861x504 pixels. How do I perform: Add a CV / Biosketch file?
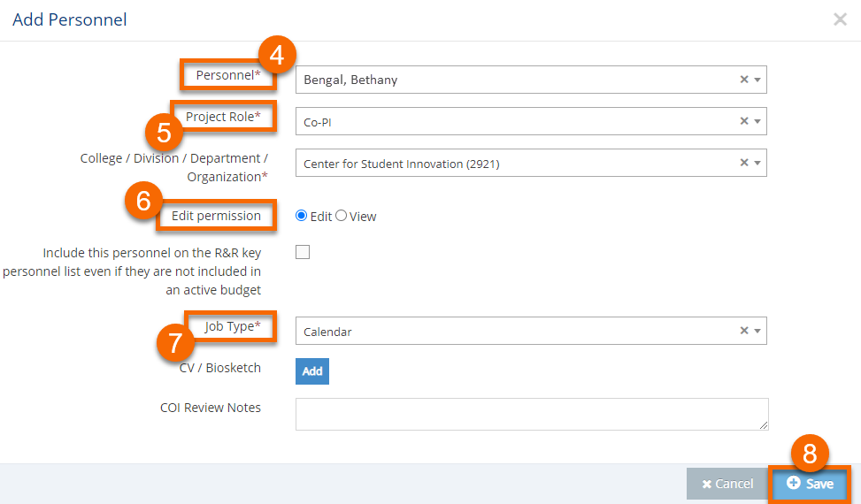click(312, 371)
